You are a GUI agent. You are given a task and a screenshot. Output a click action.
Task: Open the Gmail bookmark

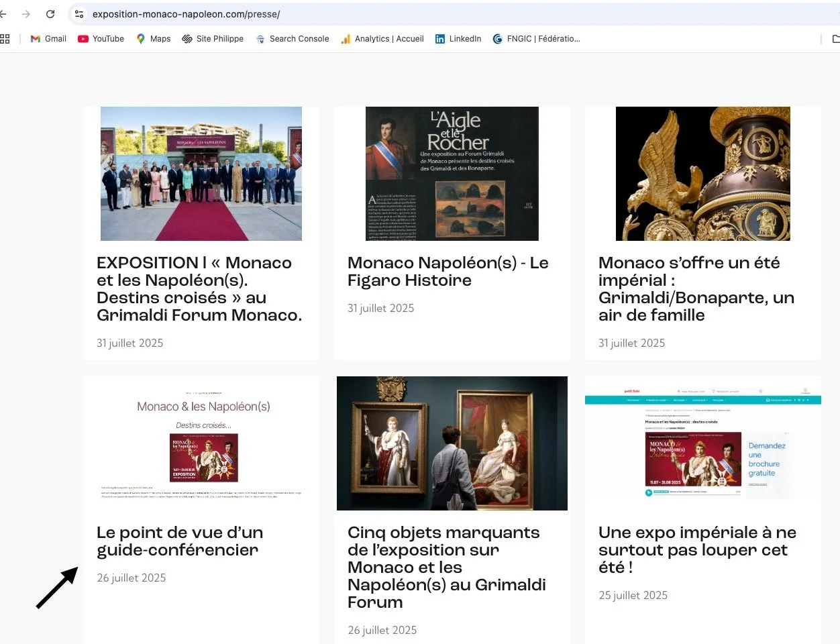point(48,39)
